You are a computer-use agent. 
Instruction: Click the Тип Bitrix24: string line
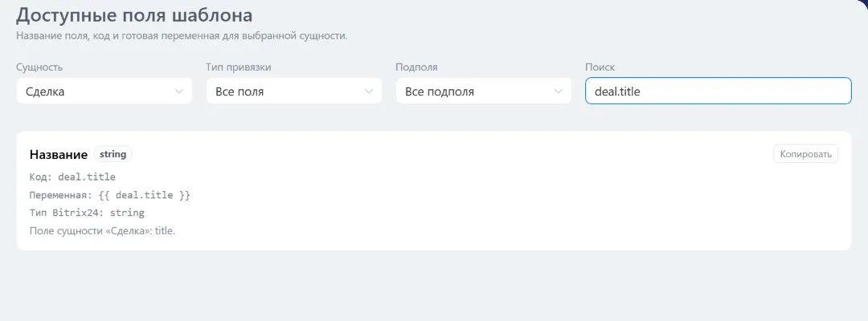tap(87, 213)
